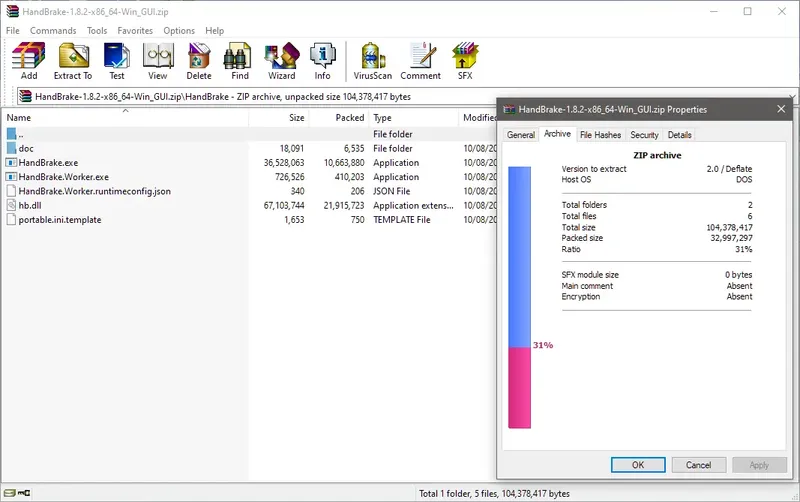Click the portable.ini.template file icon
The image size is (800, 502).
11,219
